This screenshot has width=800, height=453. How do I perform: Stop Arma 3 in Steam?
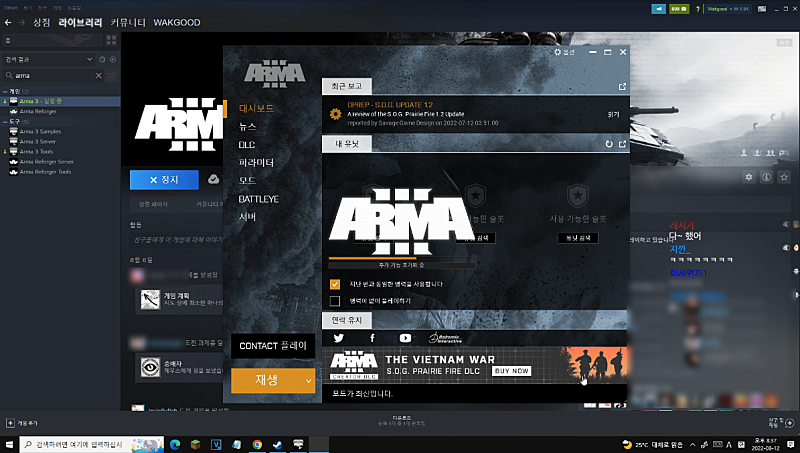pyautogui.click(x=164, y=180)
